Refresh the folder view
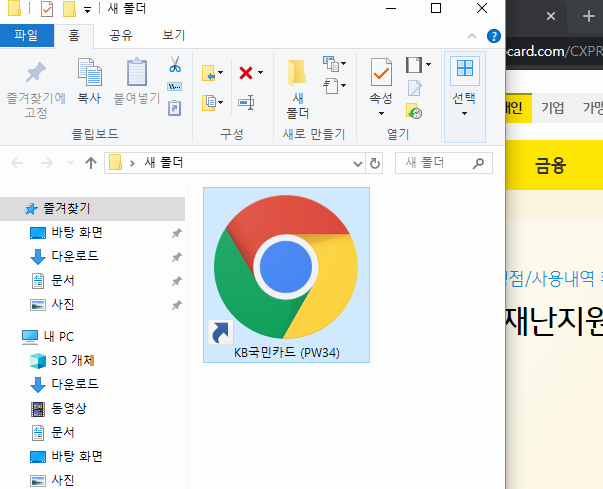Viewport: 603px width, 489px height. (375, 164)
